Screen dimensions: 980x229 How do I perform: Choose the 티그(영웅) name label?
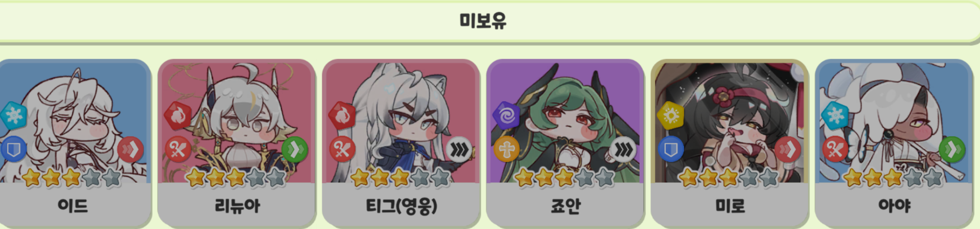(401, 206)
